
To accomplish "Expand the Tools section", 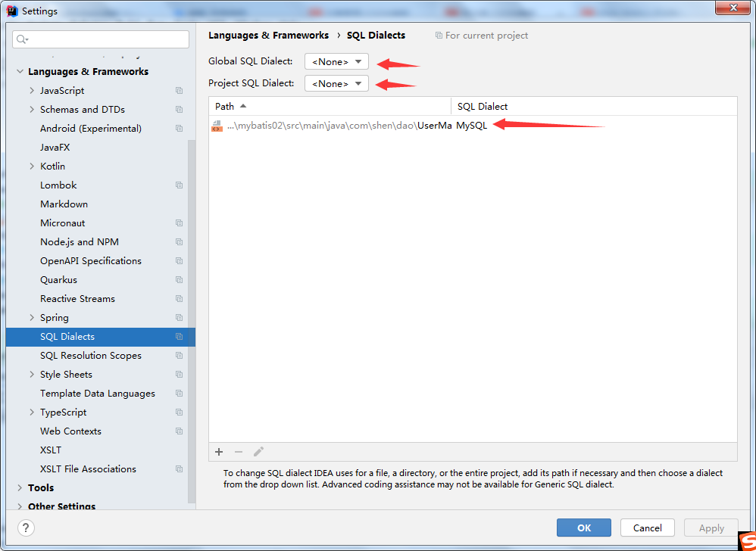I will point(20,488).
